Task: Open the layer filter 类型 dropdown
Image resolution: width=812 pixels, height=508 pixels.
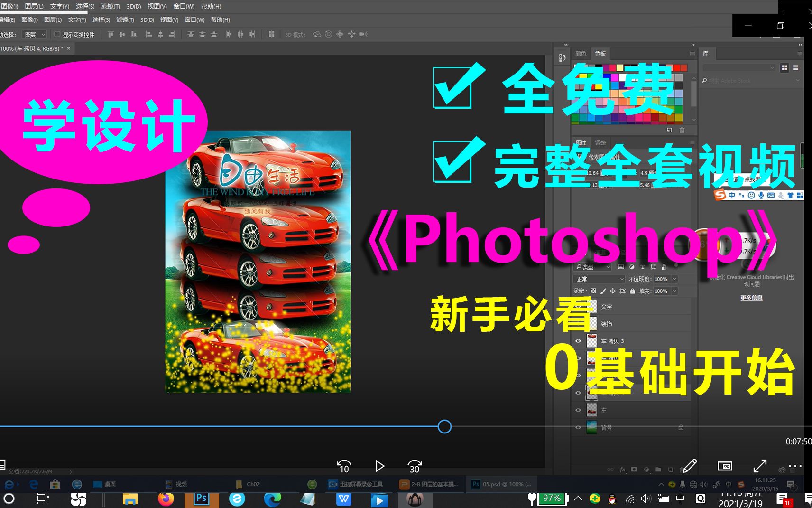Action: (592, 267)
